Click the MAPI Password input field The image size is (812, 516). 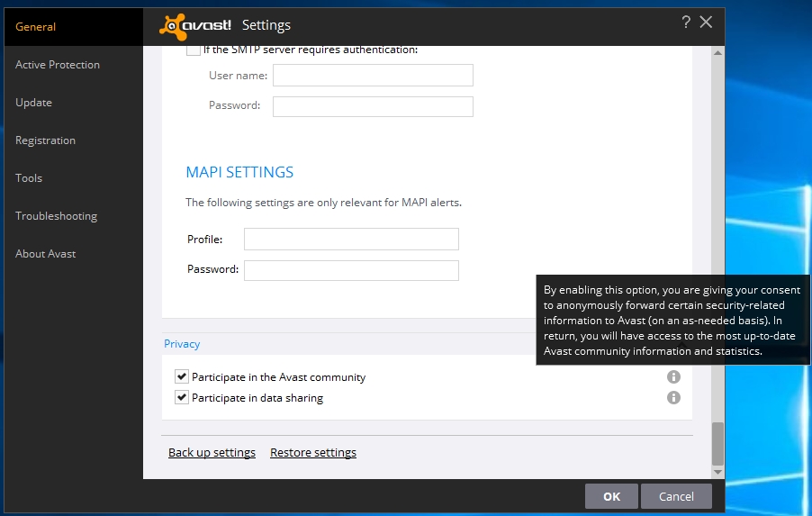(x=351, y=270)
